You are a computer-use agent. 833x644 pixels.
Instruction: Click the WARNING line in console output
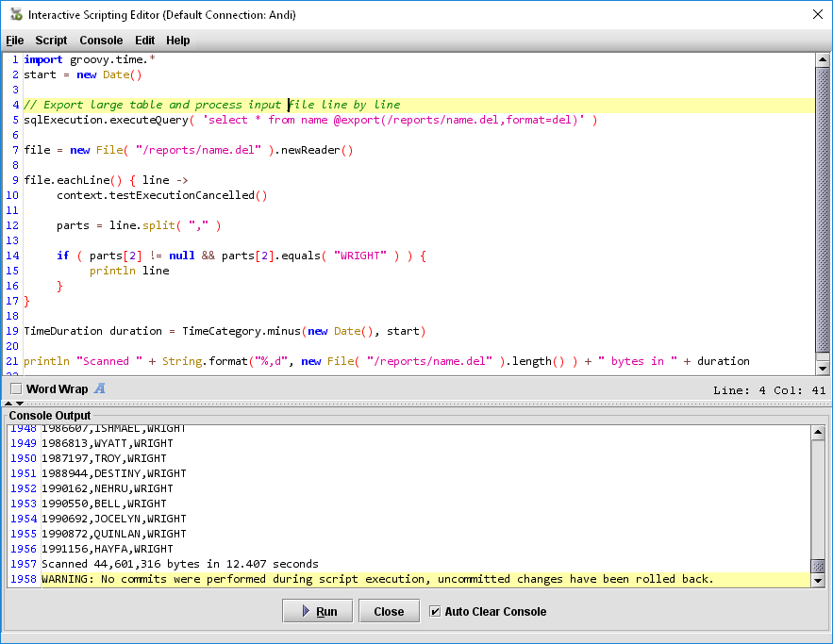(377, 579)
